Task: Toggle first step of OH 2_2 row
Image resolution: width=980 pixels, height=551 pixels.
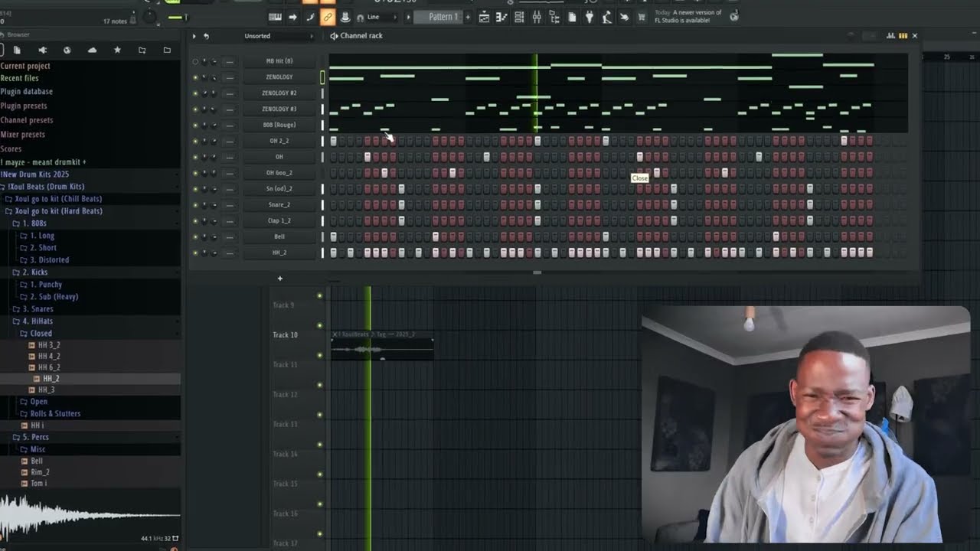Action: pyautogui.click(x=333, y=141)
